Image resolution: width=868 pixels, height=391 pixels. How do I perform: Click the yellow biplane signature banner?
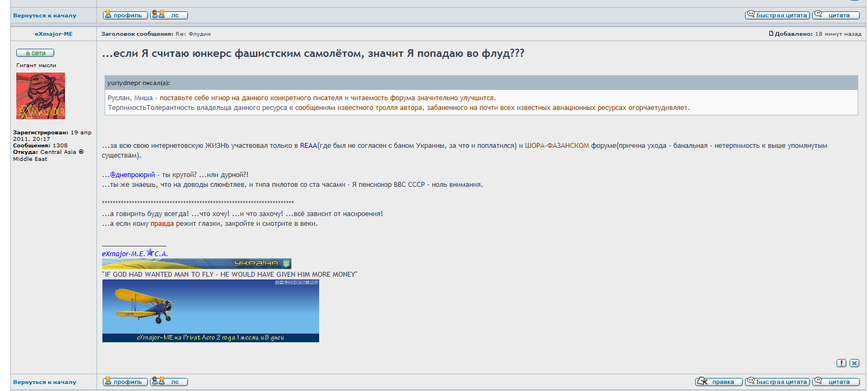point(210,311)
